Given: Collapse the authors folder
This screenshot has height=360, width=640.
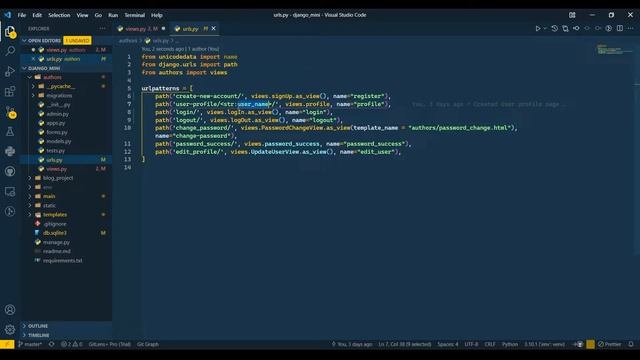Looking at the screenshot, I should point(66,77).
